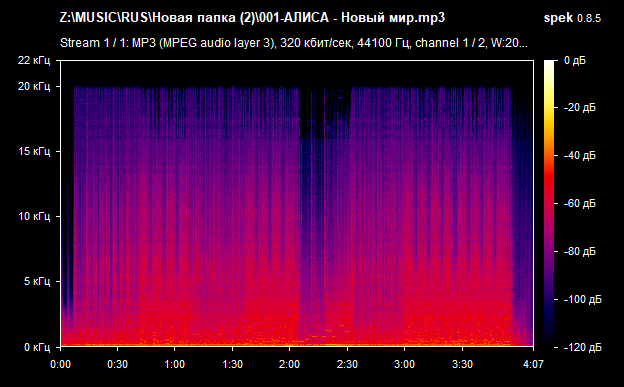Click the '0 кГц' frequency axis label
This screenshot has height=387, width=624.
(x=37, y=347)
